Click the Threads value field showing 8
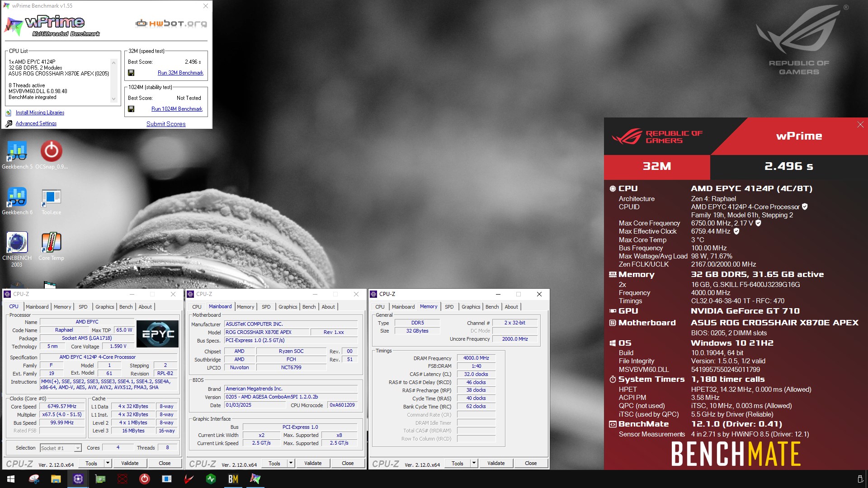 pos(167,448)
